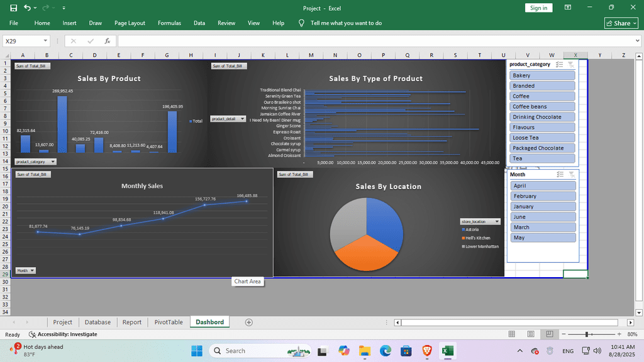Switch to Normal view icon in status bar
The height and width of the screenshot is (362, 644).
click(513, 334)
